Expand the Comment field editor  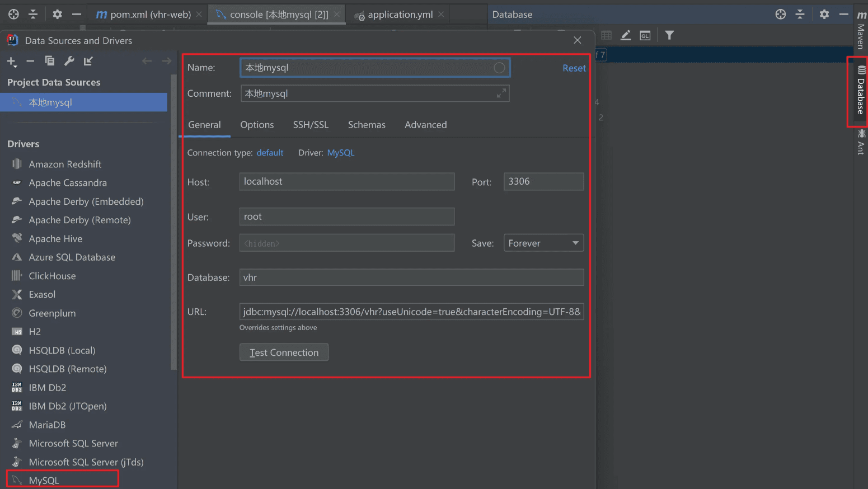(x=501, y=93)
